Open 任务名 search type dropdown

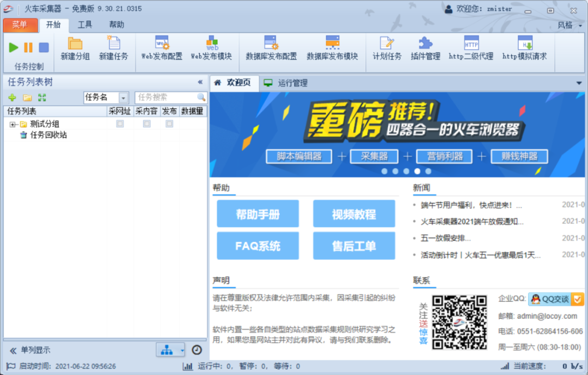pos(124,98)
